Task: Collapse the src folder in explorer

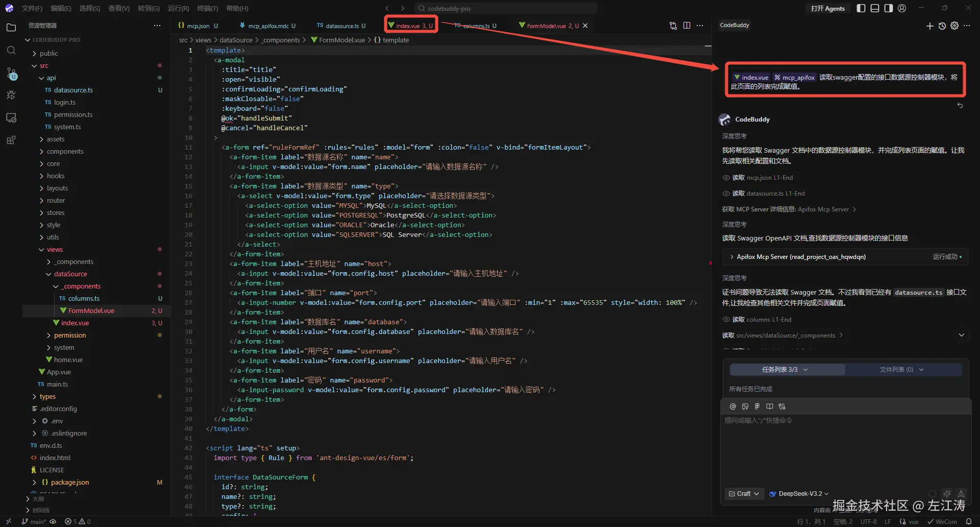Action: [43, 65]
